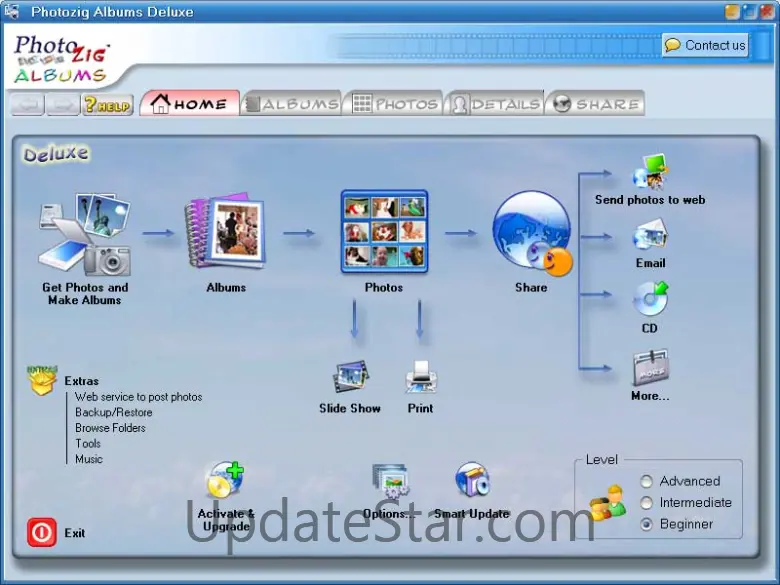Switch to the Share tab

pyautogui.click(x=595, y=103)
